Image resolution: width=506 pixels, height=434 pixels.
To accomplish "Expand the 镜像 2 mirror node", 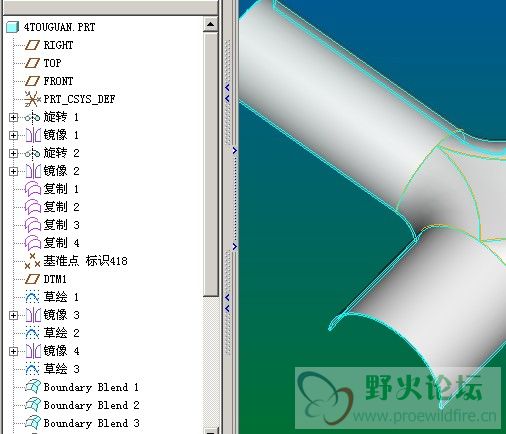I will coord(13,171).
